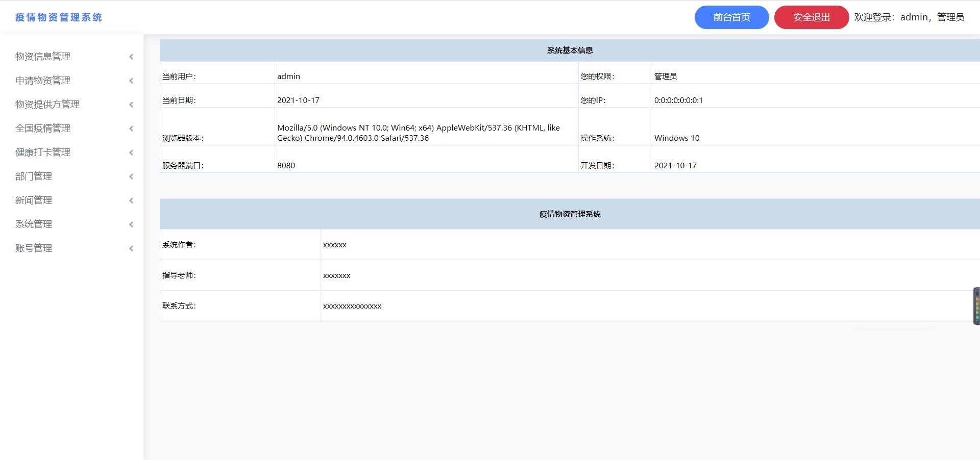This screenshot has height=460, width=980.
Task: Click the 系统作者: label
Action: click(x=179, y=245)
